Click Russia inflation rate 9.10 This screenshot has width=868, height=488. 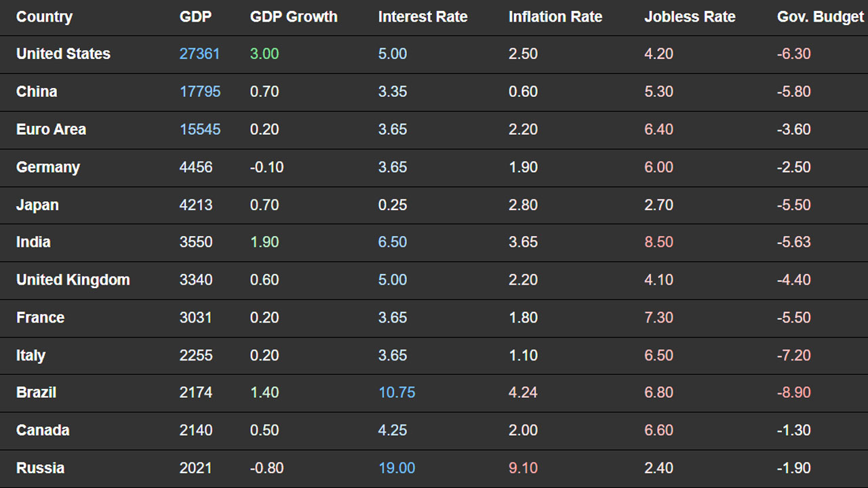(x=524, y=468)
